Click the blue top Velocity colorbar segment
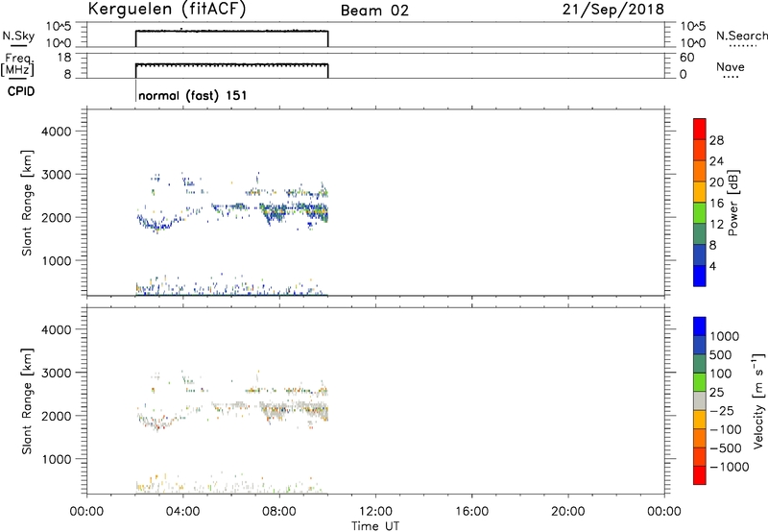768x532 pixels. 700,326
